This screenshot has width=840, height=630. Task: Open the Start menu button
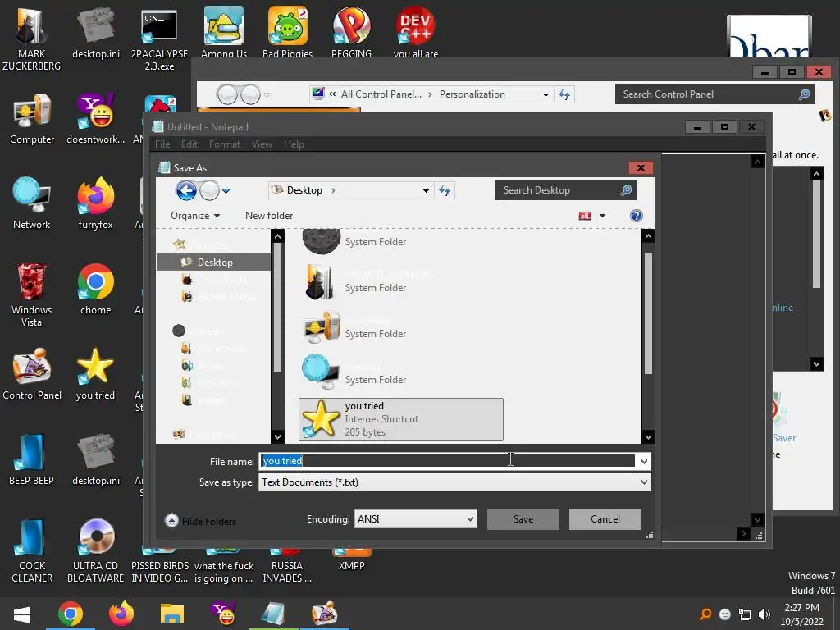pyautogui.click(x=21, y=614)
